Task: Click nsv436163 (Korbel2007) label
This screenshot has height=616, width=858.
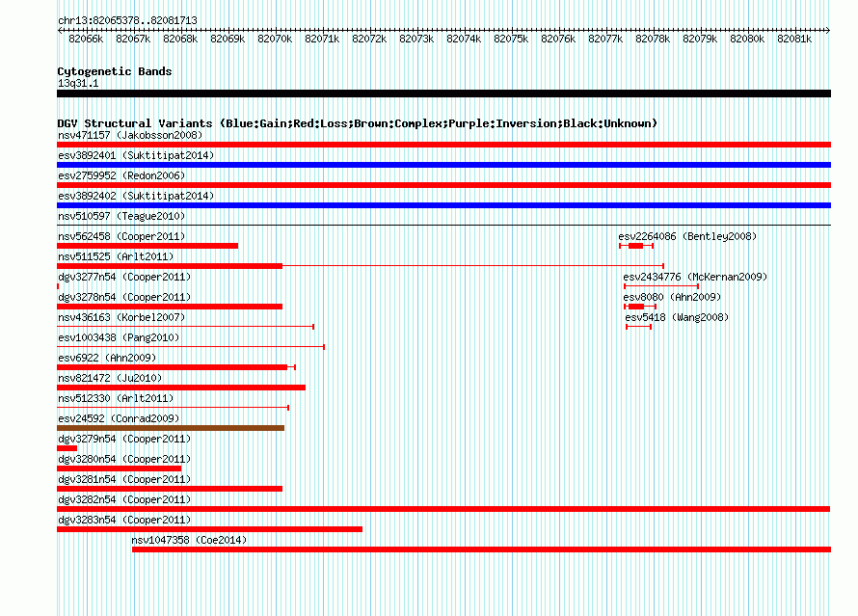Action: (x=121, y=317)
